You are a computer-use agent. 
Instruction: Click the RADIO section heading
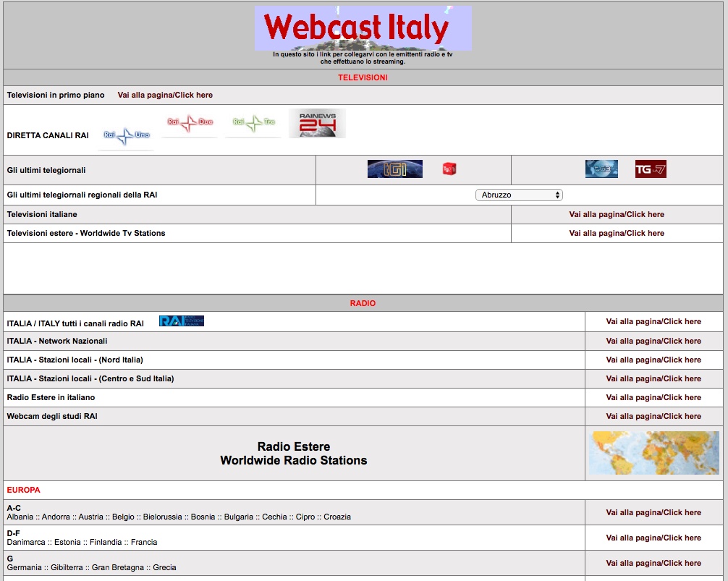(363, 303)
